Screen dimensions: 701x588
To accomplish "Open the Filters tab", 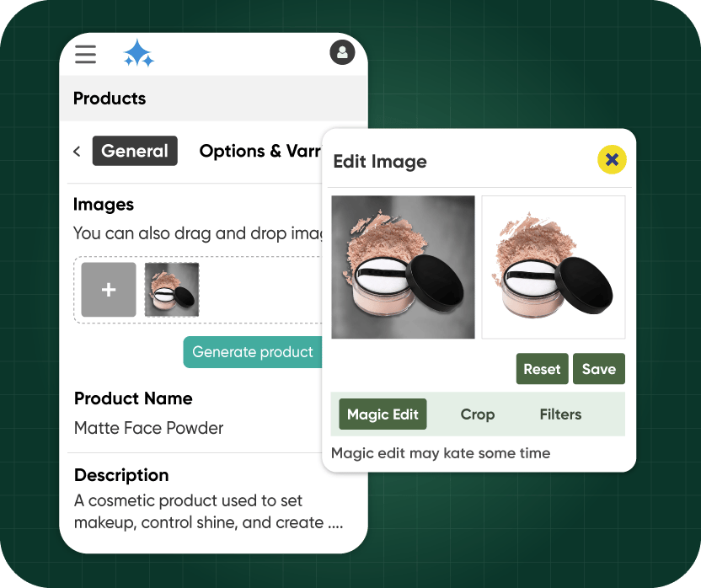I will (560, 414).
